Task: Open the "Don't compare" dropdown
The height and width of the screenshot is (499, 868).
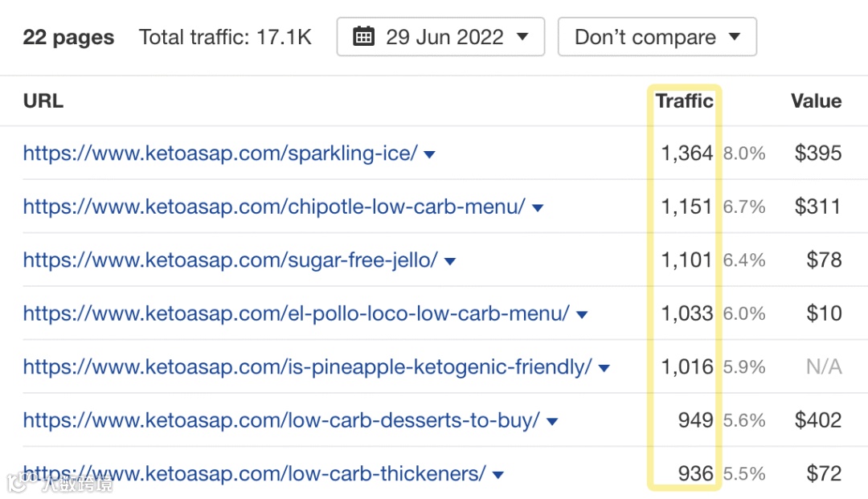Action: pyautogui.click(x=656, y=36)
